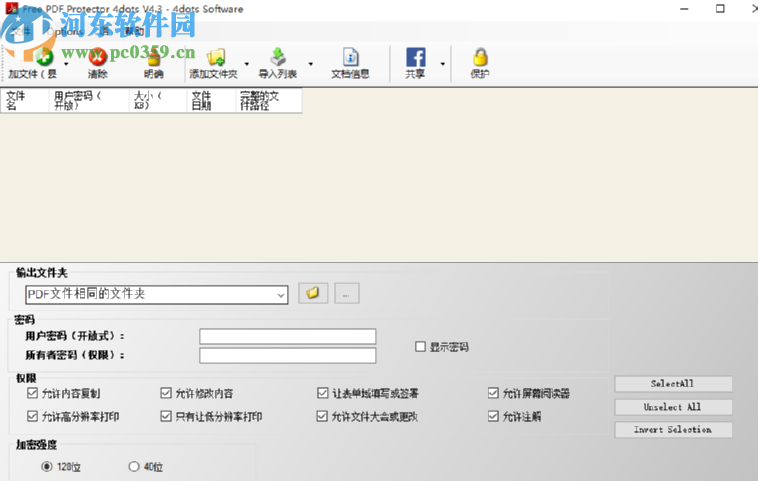Toggle the 显示密码 checkbox
The height and width of the screenshot is (481, 758).
click(x=421, y=347)
